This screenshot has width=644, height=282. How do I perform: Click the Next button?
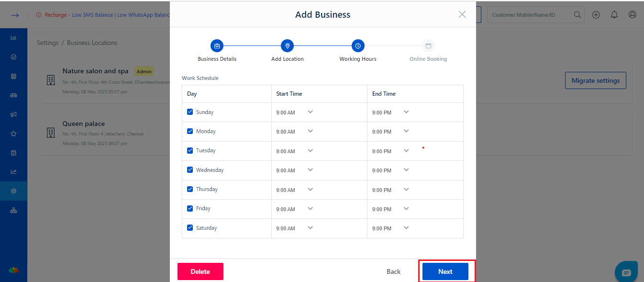click(445, 271)
